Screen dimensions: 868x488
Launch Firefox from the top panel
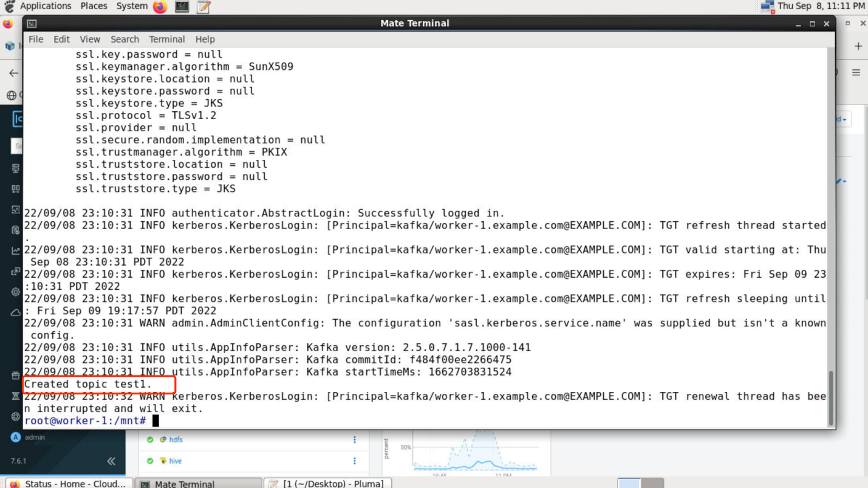pos(160,7)
